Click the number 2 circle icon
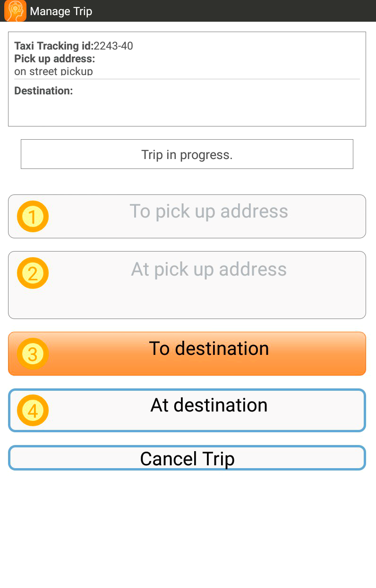 click(33, 273)
